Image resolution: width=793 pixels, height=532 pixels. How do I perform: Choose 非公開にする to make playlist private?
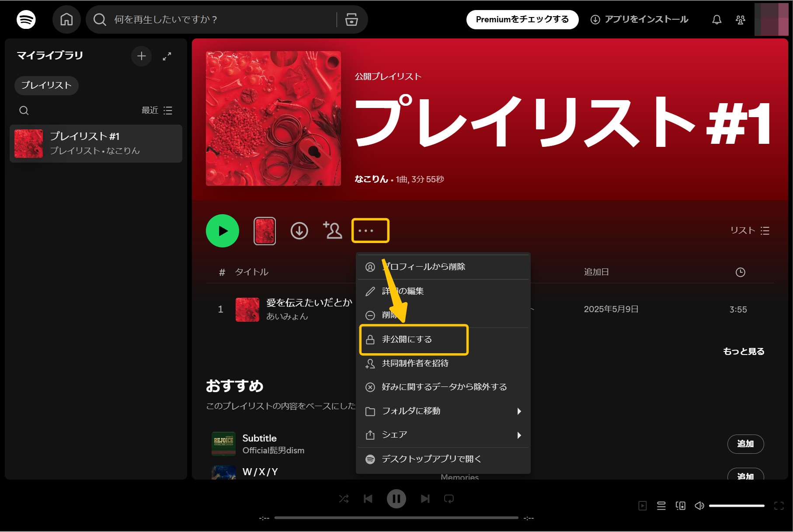pos(443,339)
